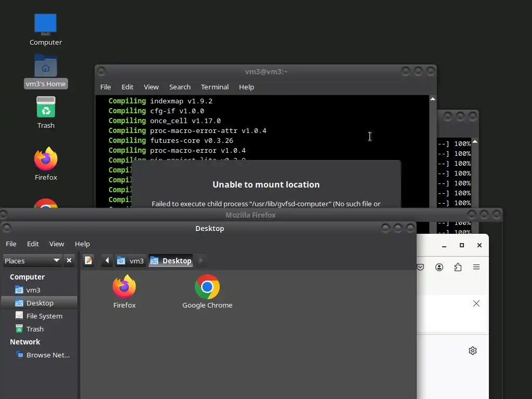Click the 'Compiling cfg-if v1.0.0' terminal line
532x399 pixels.
pyautogui.click(x=156, y=111)
